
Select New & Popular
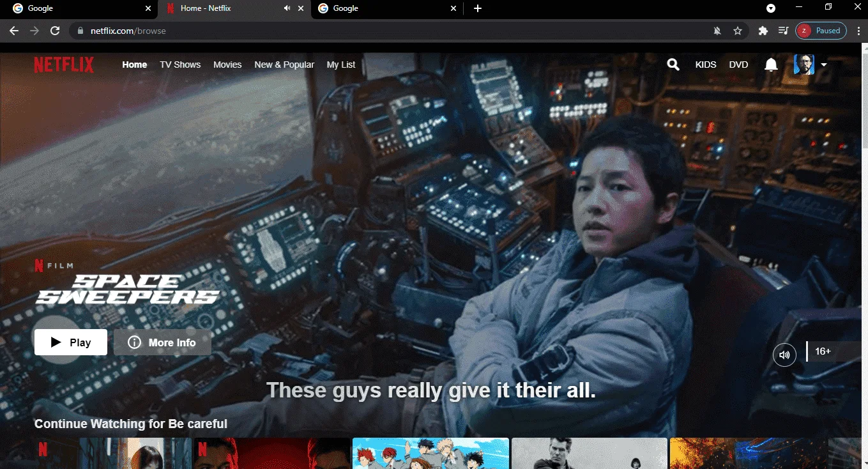click(x=284, y=65)
